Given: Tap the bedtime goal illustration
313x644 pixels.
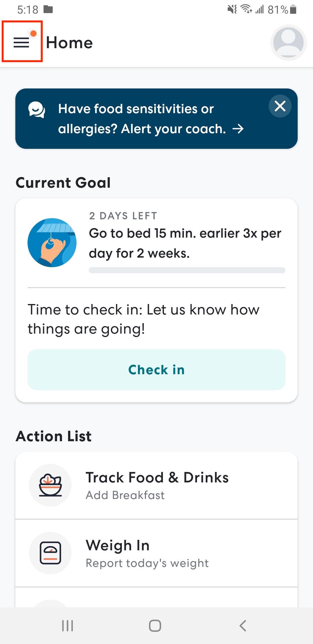Looking at the screenshot, I should tap(52, 243).
